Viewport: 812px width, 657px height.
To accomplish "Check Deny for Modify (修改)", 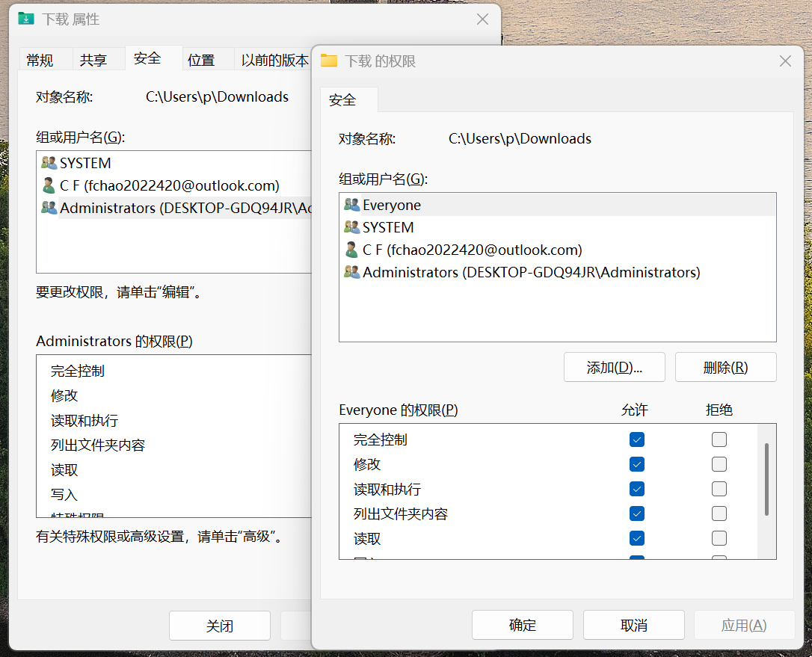I will click(719, 464).
